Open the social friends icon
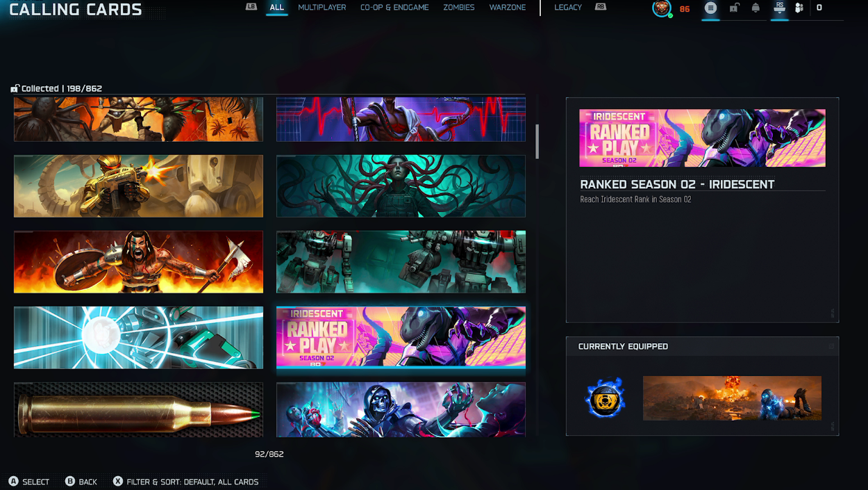Image resolution: width=868 pixels, height=490 pixels. [x=799, y=8]
